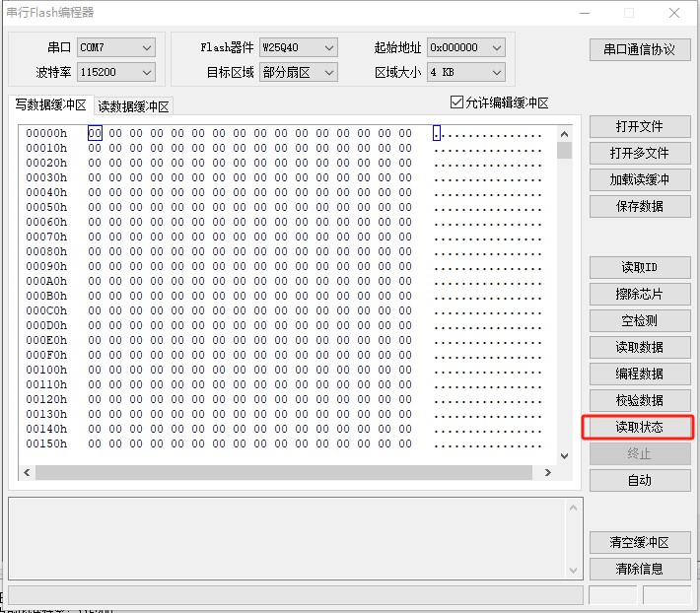This screenshot has height=613, width=700.
Task: Click the address label 00150h
Action: (46, 443)
